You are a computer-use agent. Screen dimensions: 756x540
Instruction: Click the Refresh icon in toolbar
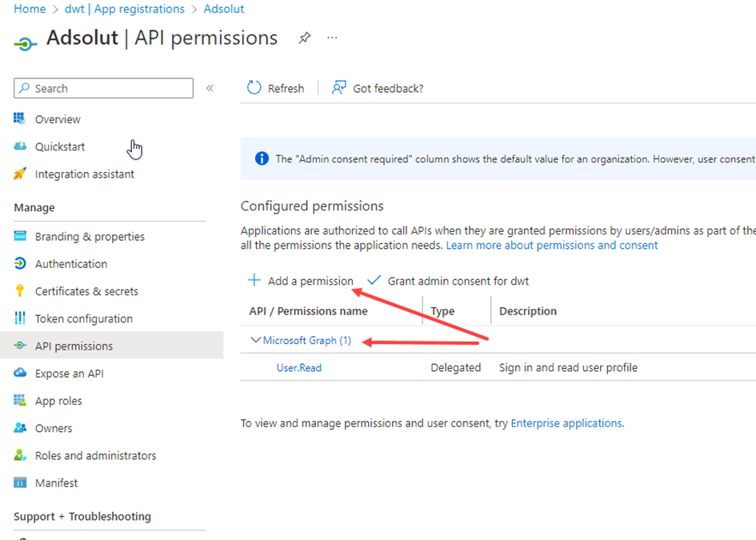coord(254,88)
